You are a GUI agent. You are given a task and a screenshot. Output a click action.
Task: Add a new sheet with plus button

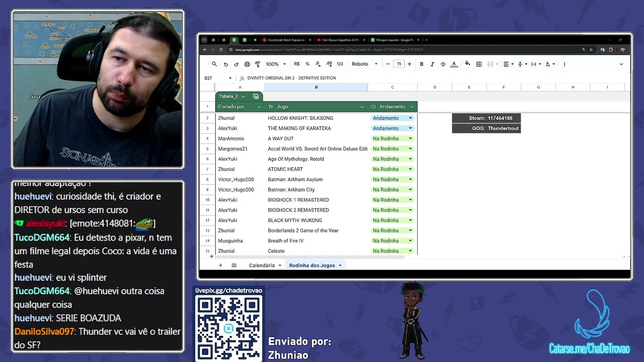220,265
